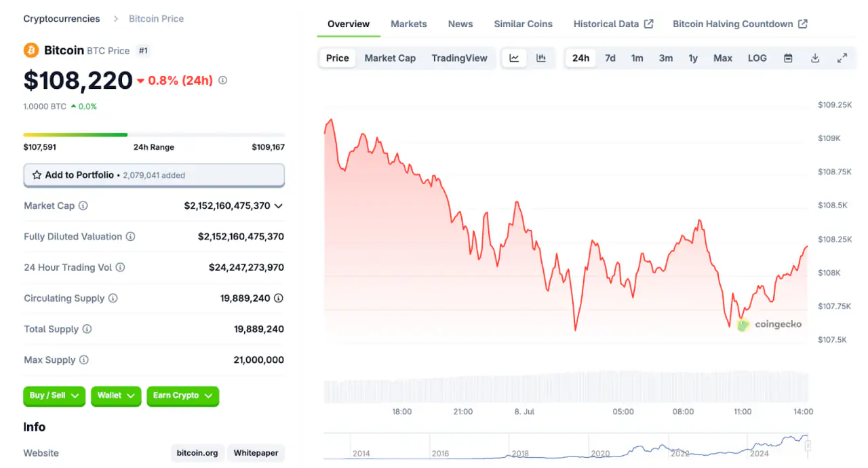Image resolution: width=868 pixels, height=468 pixels.
Task: Click the 24h Range progress bar
Action: 154,135
